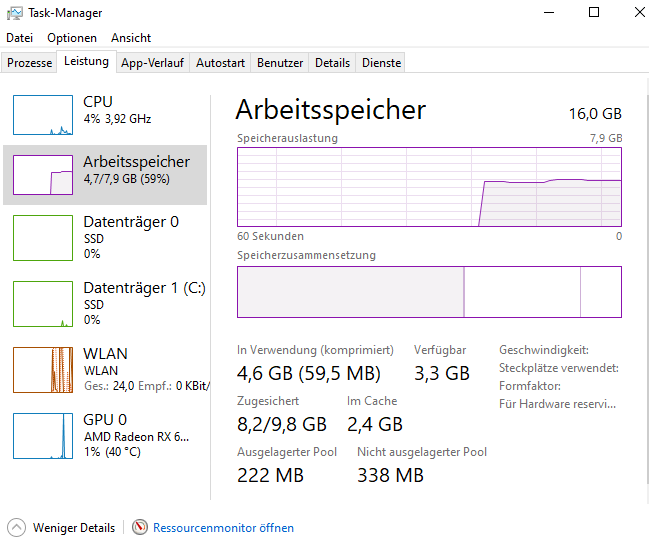649x551 pixels.
Task: Open the Optionen menu
Action: coord(72,38)
